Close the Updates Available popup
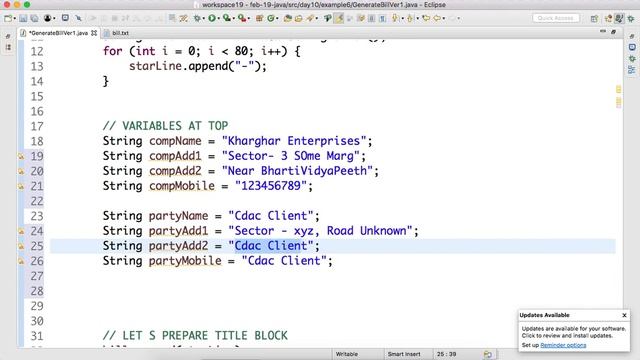Viewport: 640px width, 360px height. coord(624,315)
